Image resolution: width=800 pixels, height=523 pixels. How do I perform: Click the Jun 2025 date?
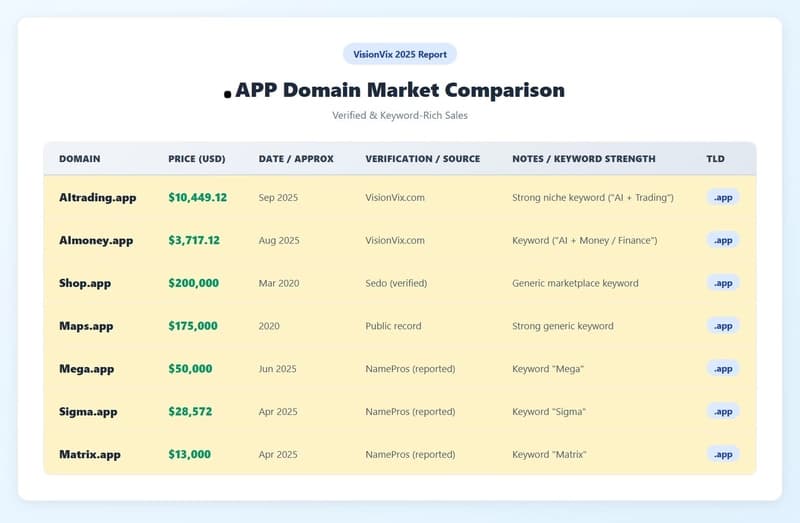[x=278, y=369]
